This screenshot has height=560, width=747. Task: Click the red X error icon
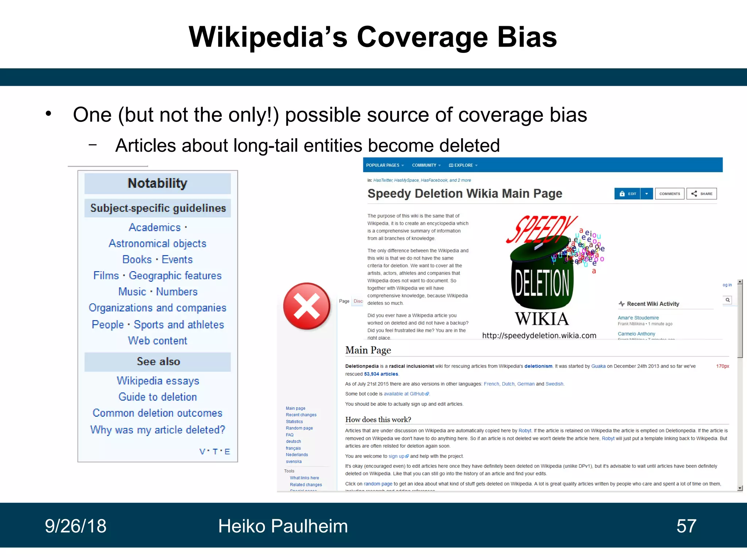[x=307, y=306]
